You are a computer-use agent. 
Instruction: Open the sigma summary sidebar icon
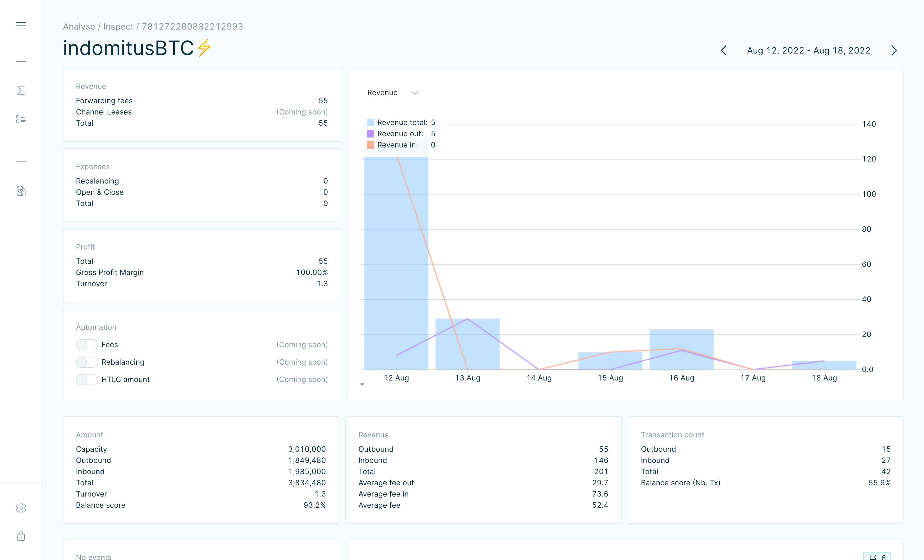(x=21, y=91)
